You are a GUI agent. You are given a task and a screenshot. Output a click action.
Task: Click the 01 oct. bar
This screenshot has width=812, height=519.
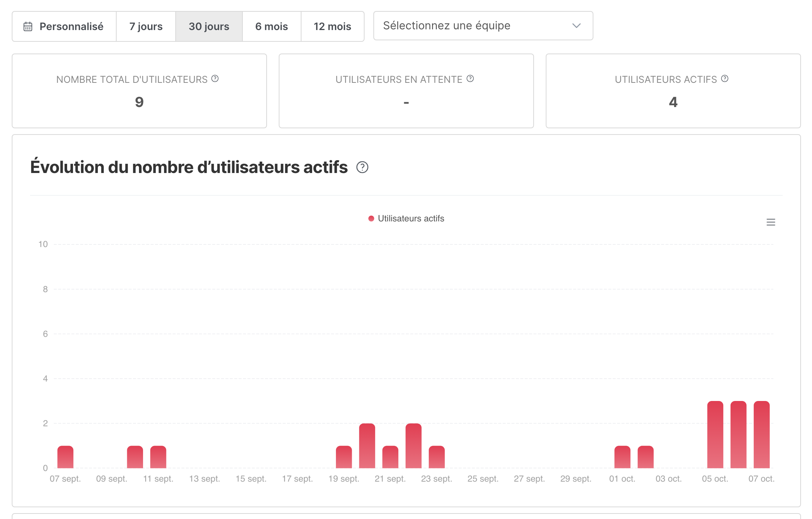click(622, 457)
